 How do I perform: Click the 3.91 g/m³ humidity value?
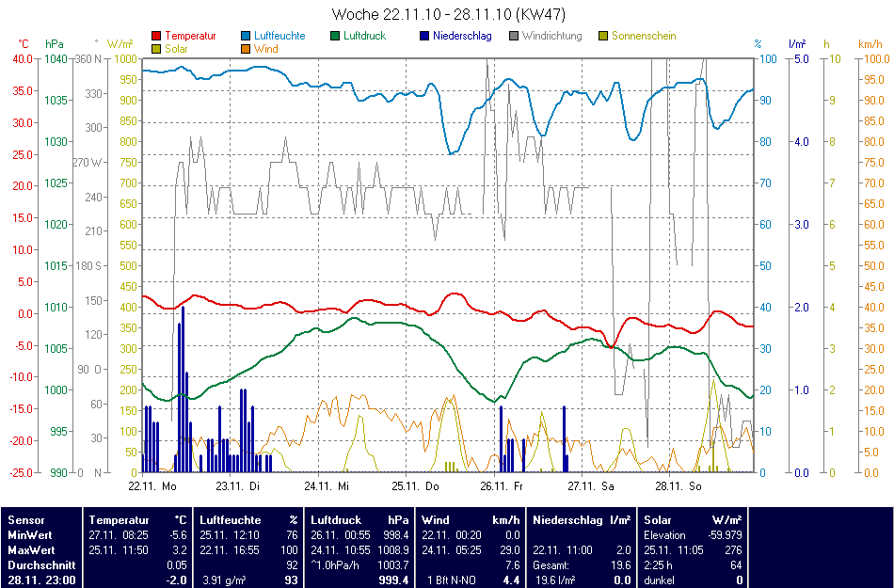[224, 580]
